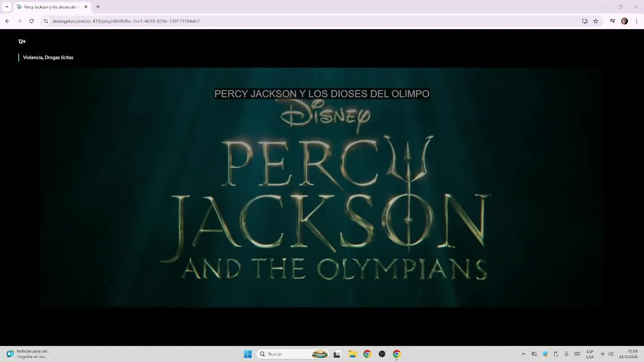This screenshot has width=644, height=362.
Task: Click the 'Violencia, Drogas lícitas' advisory text
Action: 48,57
